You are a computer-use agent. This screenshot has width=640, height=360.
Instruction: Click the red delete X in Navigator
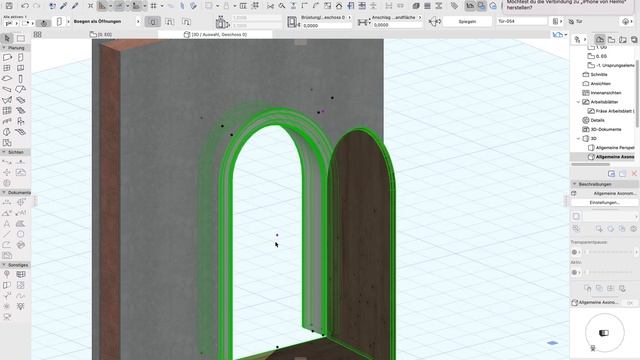coord(634,173)
